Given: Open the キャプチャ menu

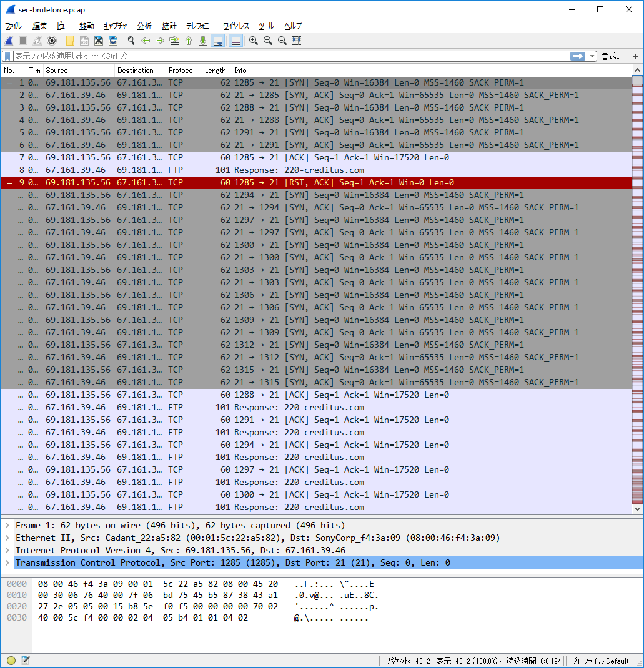Looking at the screenshot, I should [115, 26].
